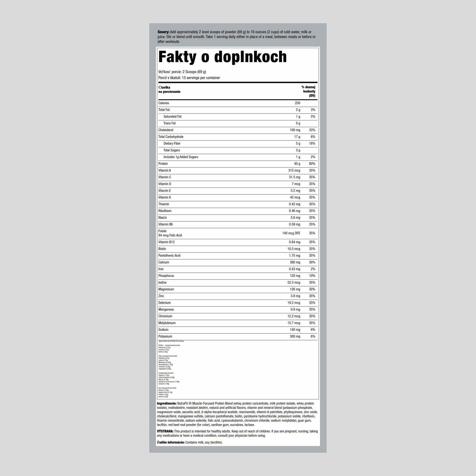Click the 'Trans Fat' row label

[x=169, y=123]
